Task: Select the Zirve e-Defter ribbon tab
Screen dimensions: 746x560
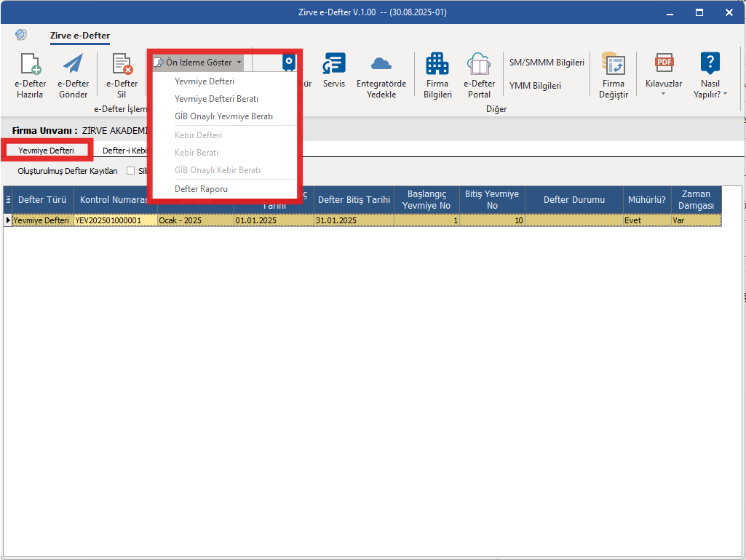Action: (80, 35)
